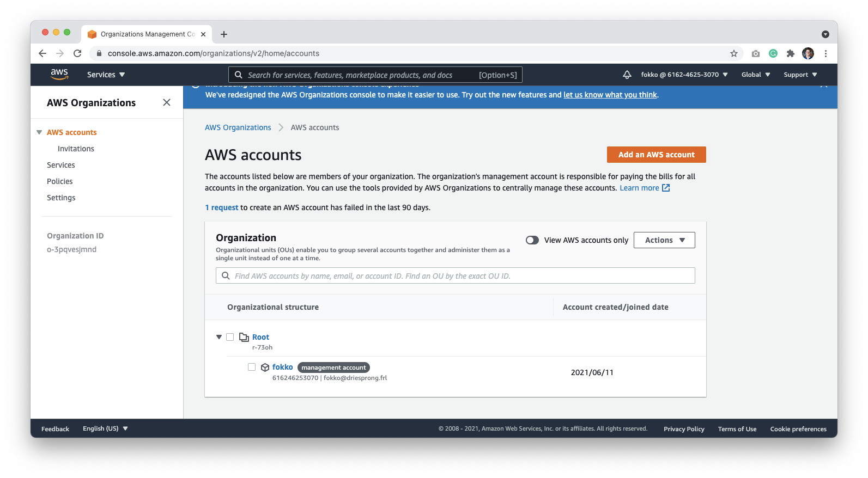
Task: Check the Root organizational unit checkbox
Action: coord(230,337)
